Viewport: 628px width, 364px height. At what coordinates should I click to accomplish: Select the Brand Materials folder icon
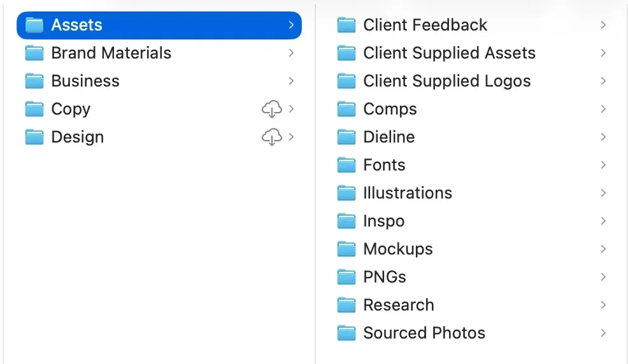point(34,53)
